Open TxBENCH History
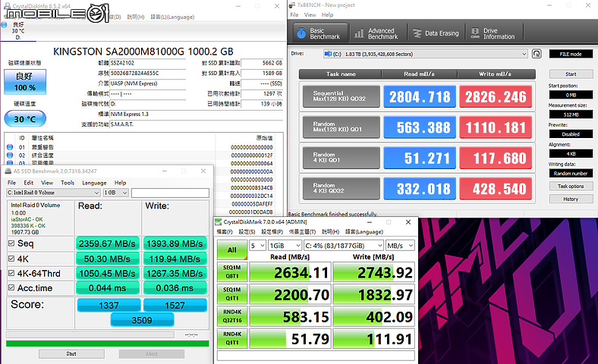Screen dimensions: 598x364 pyautogui.click(x=571, y=199)
